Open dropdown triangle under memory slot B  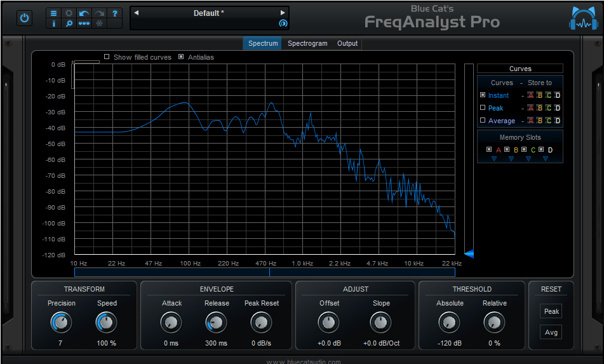(x=511, y=159)
